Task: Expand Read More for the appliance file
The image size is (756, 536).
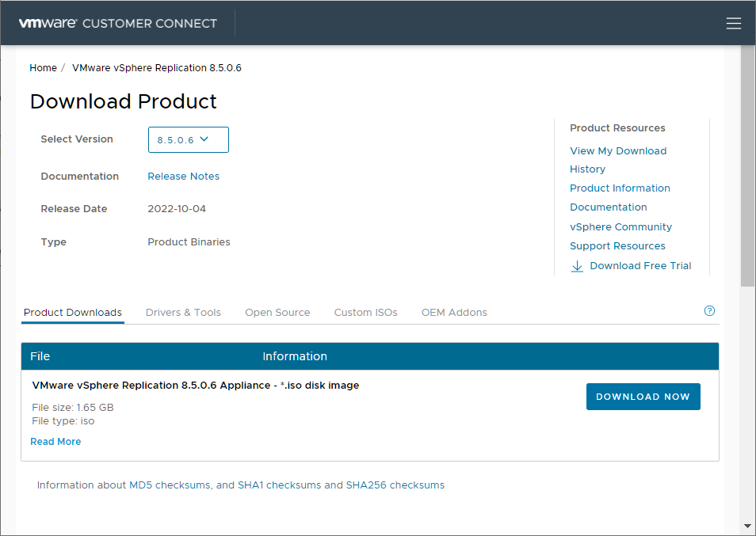Action: pyautogui.click(x=55, y=442)
